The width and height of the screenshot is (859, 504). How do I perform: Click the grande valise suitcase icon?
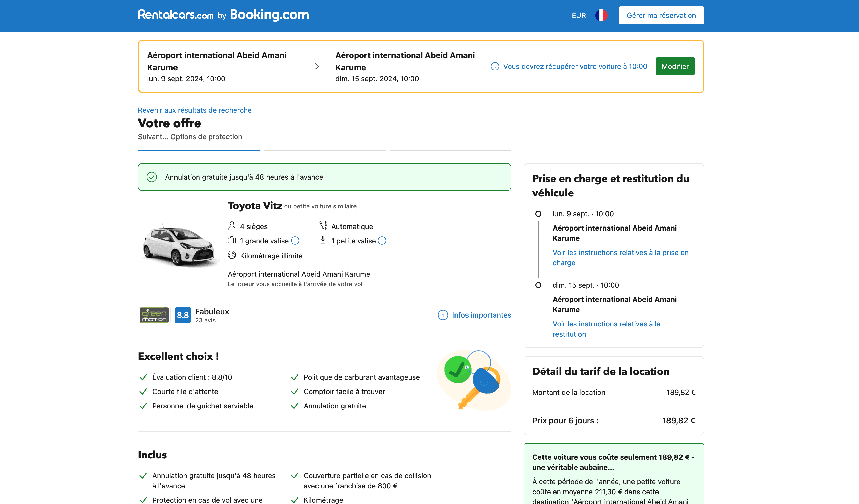(x=232, y=240)
